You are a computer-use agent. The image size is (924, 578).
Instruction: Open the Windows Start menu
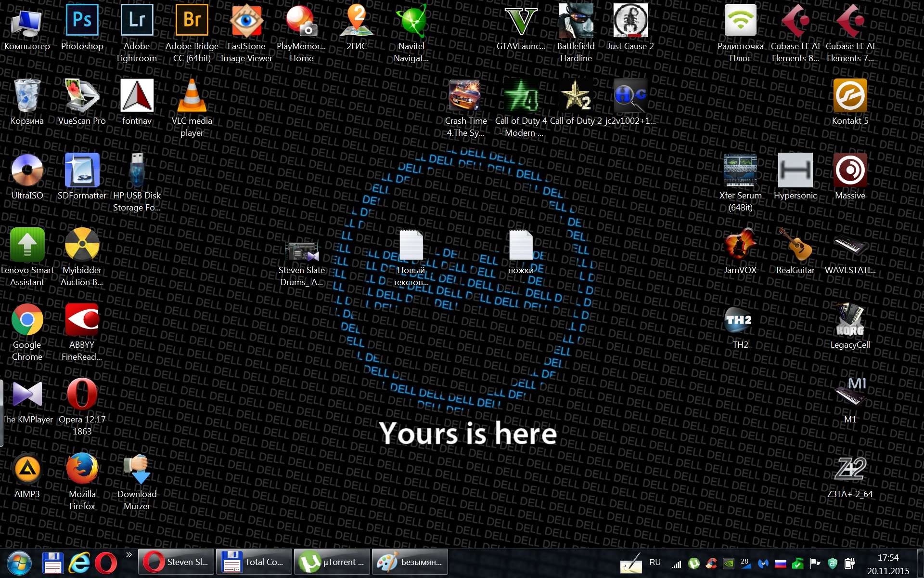point(19,563)
